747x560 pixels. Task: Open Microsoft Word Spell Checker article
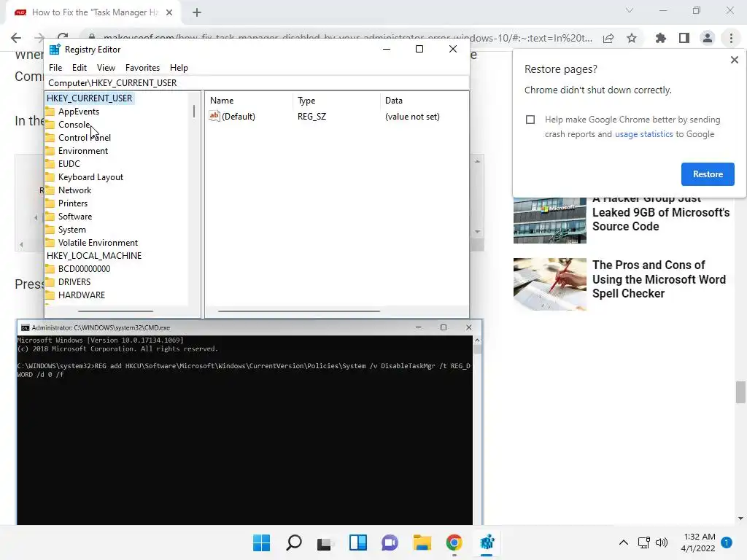click(x=659, y=279)
